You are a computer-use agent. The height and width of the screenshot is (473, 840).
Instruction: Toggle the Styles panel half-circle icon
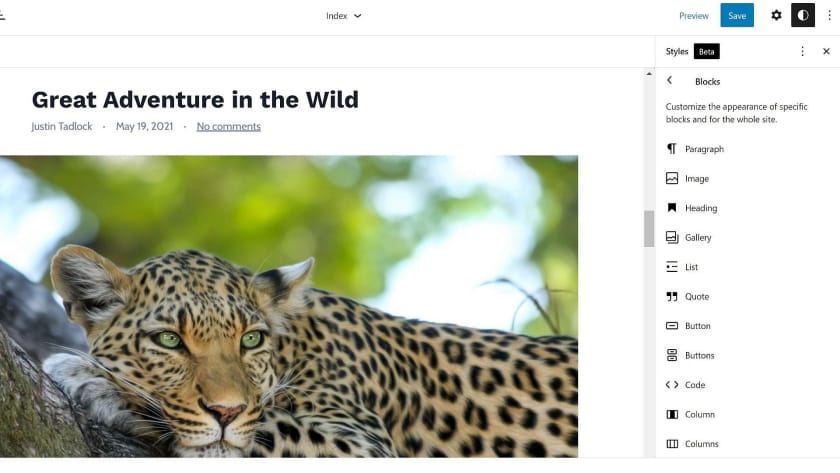point(802,16)
